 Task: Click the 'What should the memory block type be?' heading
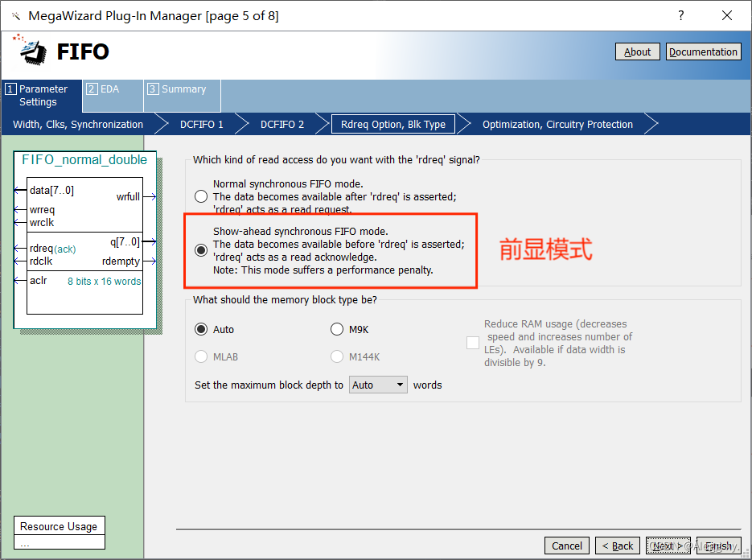285,300
